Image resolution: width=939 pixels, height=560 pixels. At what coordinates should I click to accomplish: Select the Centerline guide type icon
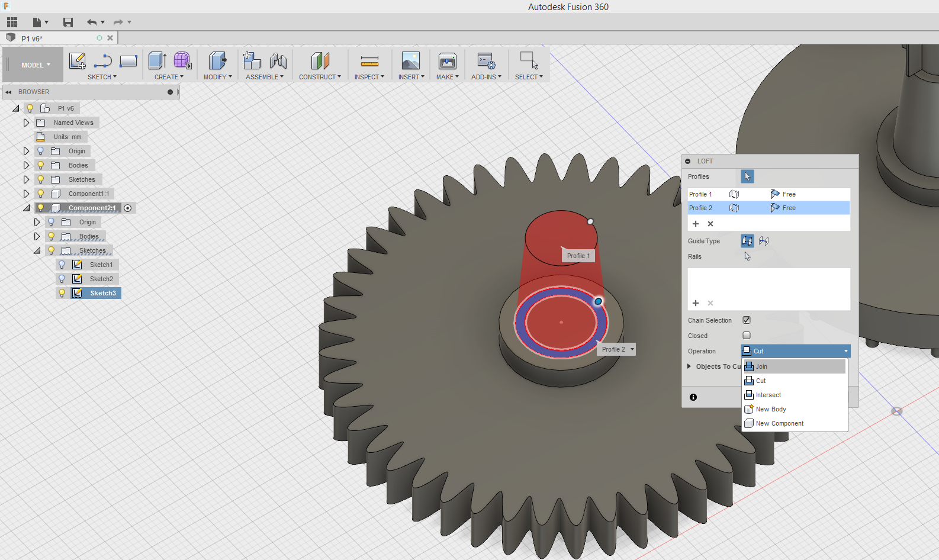click(x=764, y=241)
